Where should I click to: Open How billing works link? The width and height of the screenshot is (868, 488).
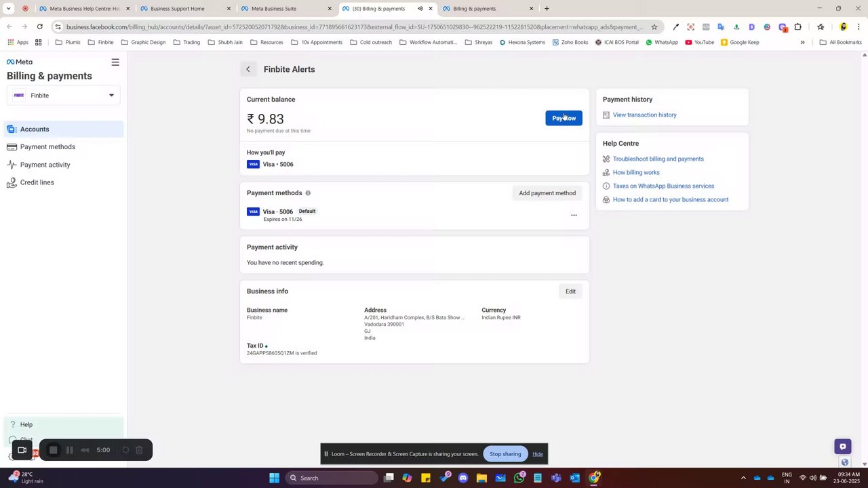pyautogui.click(x=636, y=172)
